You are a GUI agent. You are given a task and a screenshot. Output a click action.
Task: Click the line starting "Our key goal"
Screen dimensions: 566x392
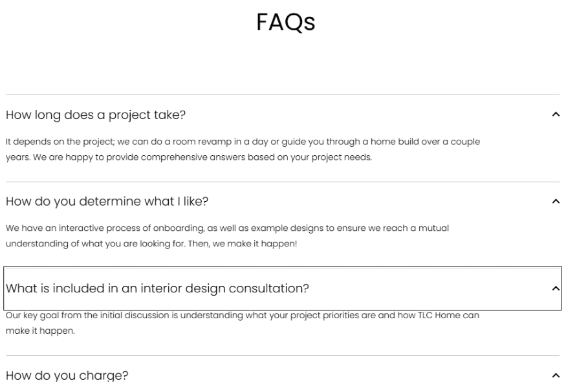coord(243,315)
